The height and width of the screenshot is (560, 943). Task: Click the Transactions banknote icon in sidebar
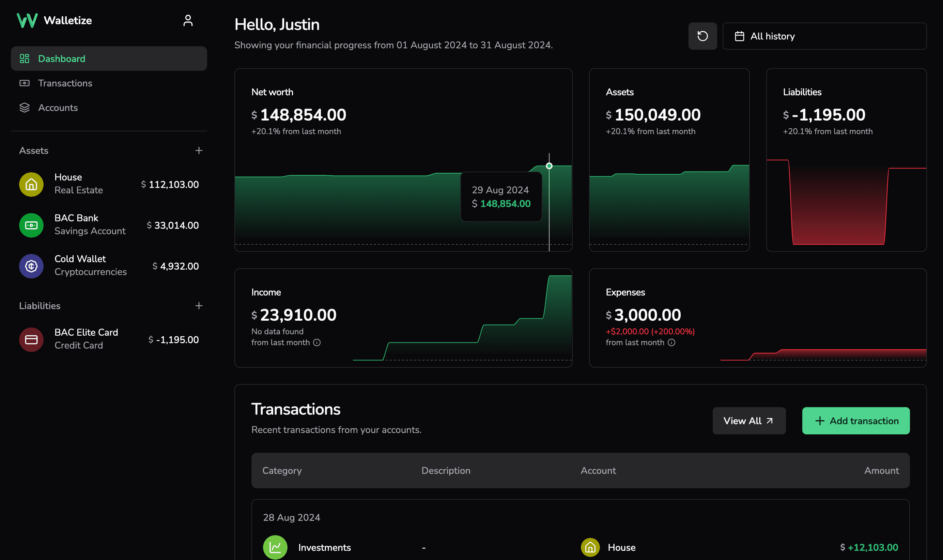pyautogui.click(x=25, y=83)
